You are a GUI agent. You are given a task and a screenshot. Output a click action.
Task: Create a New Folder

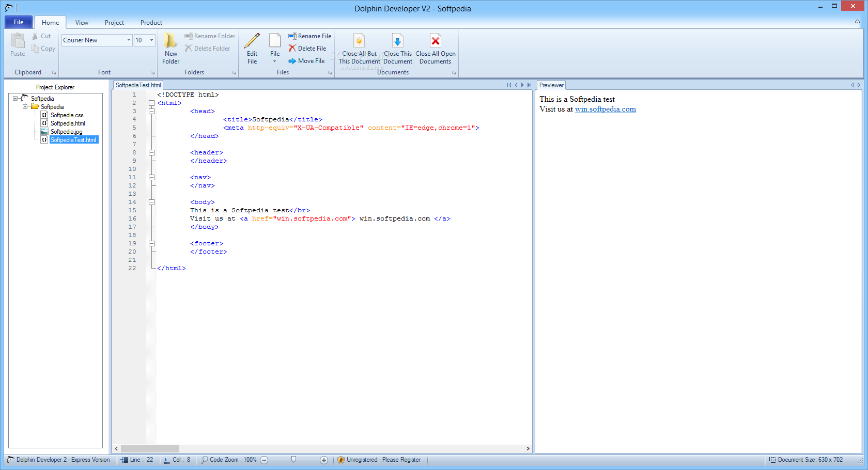[x=171, y=49]
